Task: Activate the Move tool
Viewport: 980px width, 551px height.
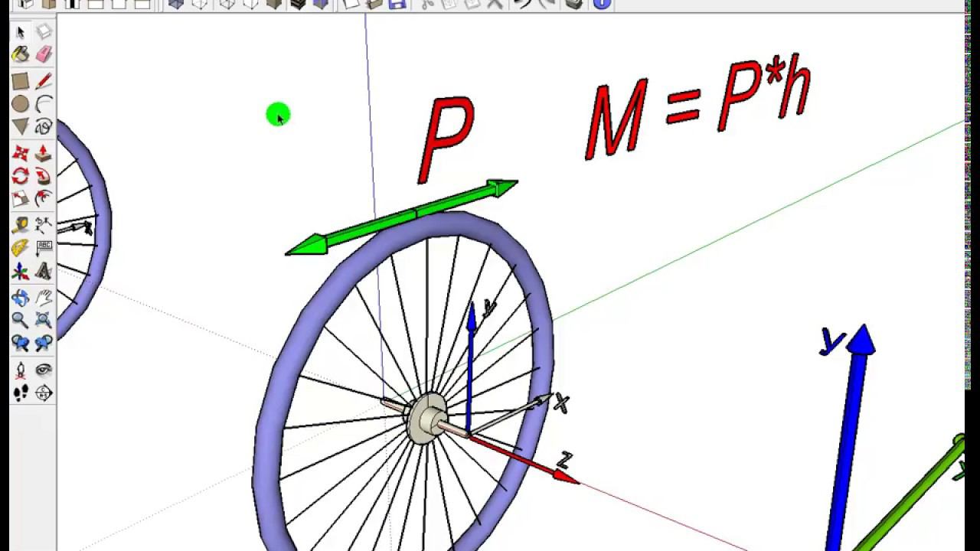Action: pyautogui.click(x=21, y=153)
